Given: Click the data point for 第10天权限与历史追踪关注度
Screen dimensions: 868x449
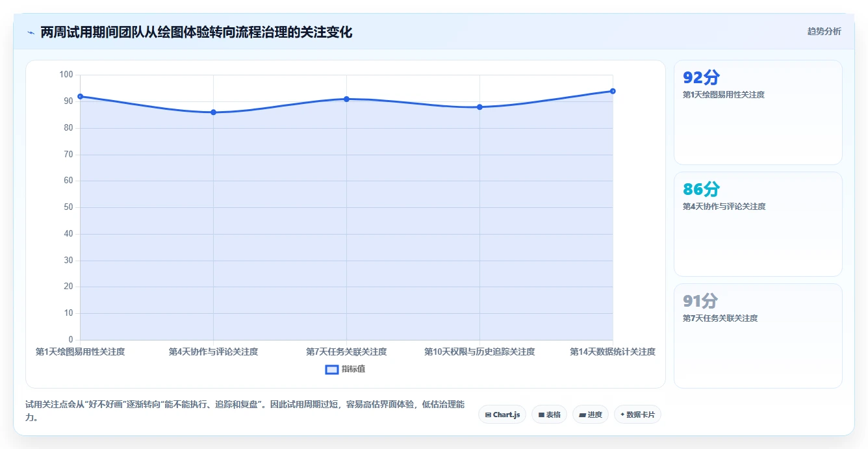Looking at the screenshot, I should coord(479,107).
